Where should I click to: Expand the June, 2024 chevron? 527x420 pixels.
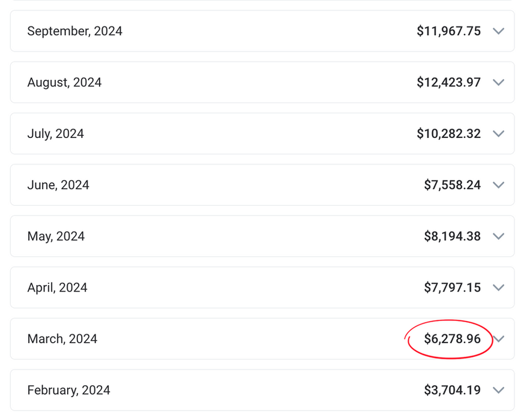point(498,185)
